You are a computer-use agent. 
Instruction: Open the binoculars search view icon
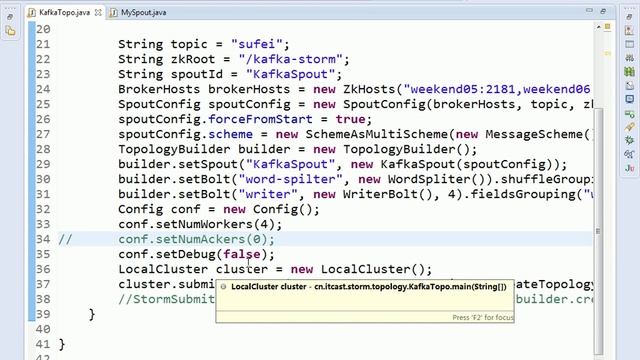coord(629,58)
